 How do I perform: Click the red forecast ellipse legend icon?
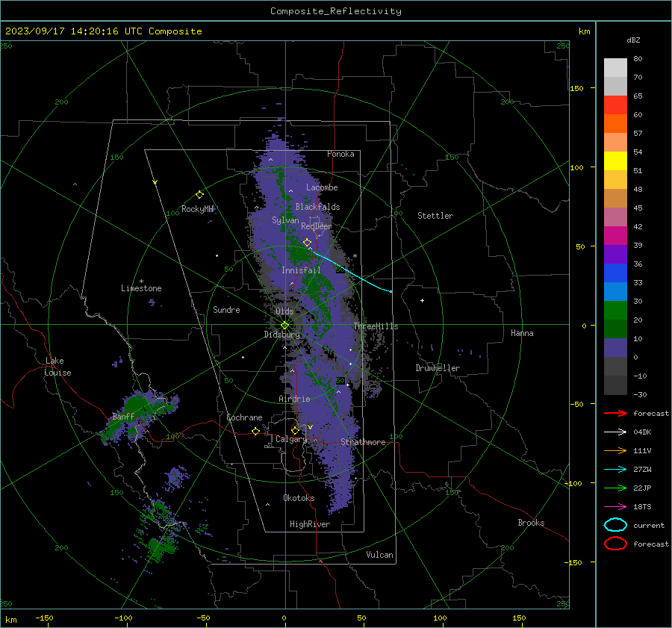[615, 544]
